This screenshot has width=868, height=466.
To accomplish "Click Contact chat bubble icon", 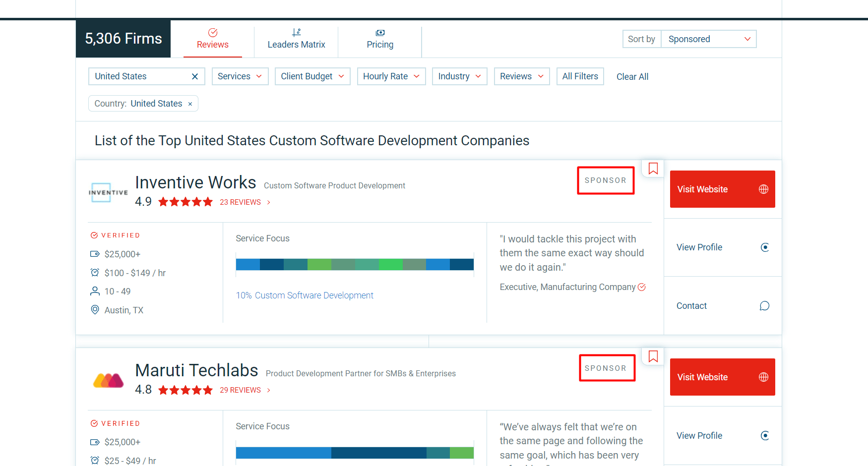I will 765,306.
